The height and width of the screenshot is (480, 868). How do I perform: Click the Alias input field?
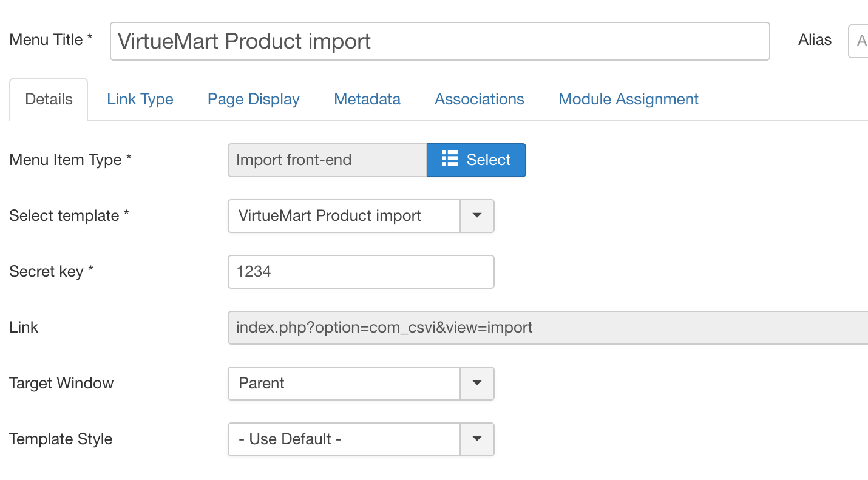[858, 41]
